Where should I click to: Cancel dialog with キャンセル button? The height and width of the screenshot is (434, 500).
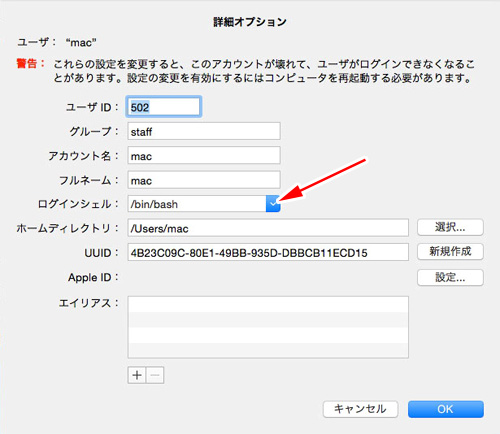point(360,409)
